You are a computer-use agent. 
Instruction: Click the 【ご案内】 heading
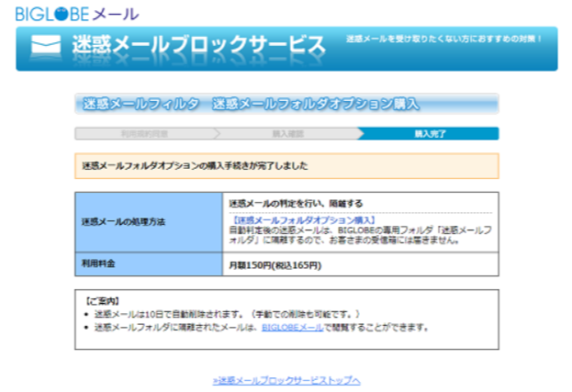[x=102, y=301]
